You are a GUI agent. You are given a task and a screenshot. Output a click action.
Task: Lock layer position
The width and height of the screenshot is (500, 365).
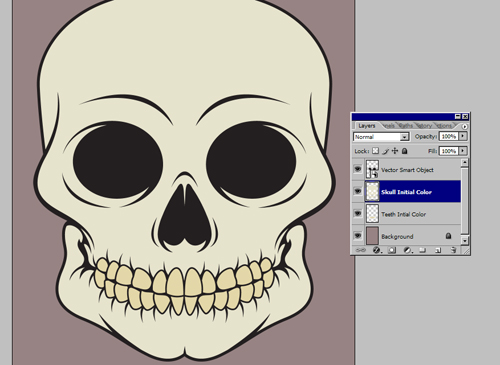395,151
